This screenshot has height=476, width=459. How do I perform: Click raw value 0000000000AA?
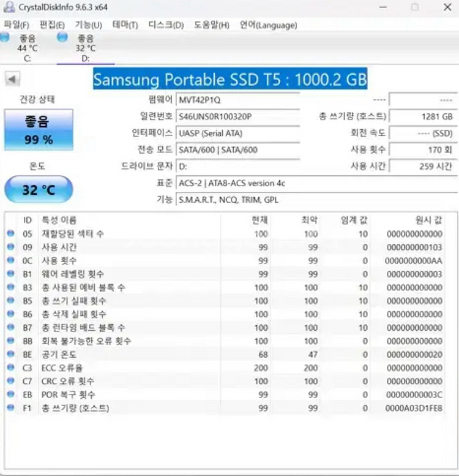click(x=414, y=261)
